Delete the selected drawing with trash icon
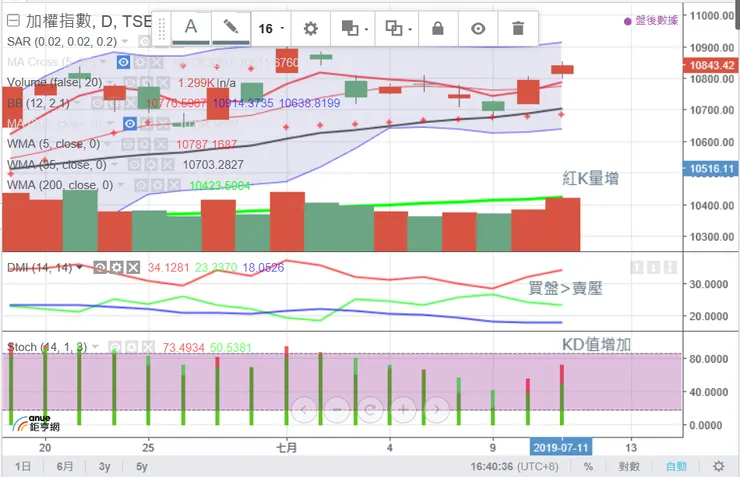The width and height of the screenshot is (740, 477). 518,29
